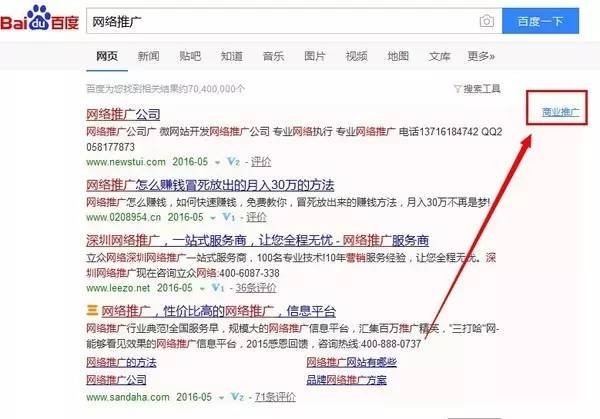Open camera image search icon
Screen dimensions: 600x419
click(486, 21)
